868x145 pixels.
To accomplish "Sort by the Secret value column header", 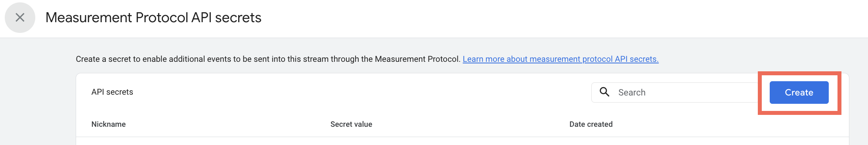I will (351, 124).
